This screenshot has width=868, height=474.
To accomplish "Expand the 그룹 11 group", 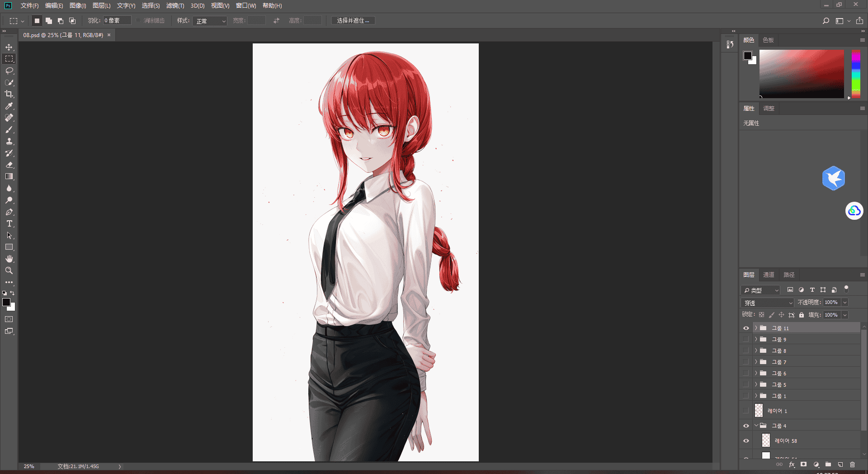I will [756, 328].
